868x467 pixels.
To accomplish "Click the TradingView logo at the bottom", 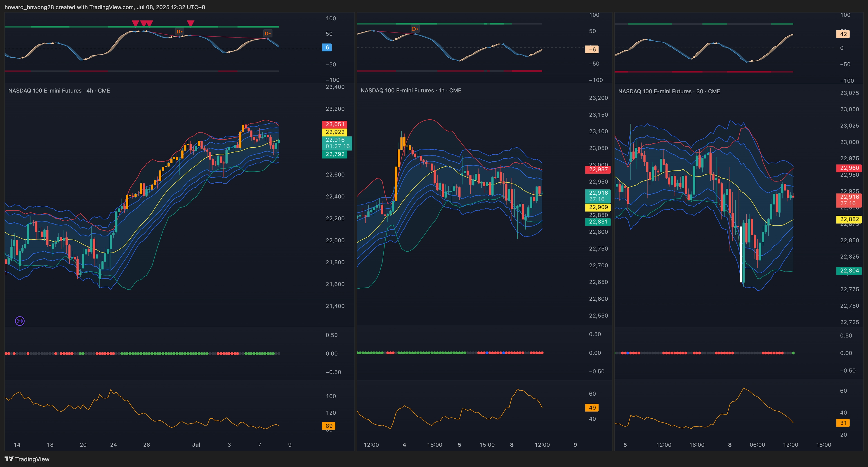I will [x=27, y=459].
